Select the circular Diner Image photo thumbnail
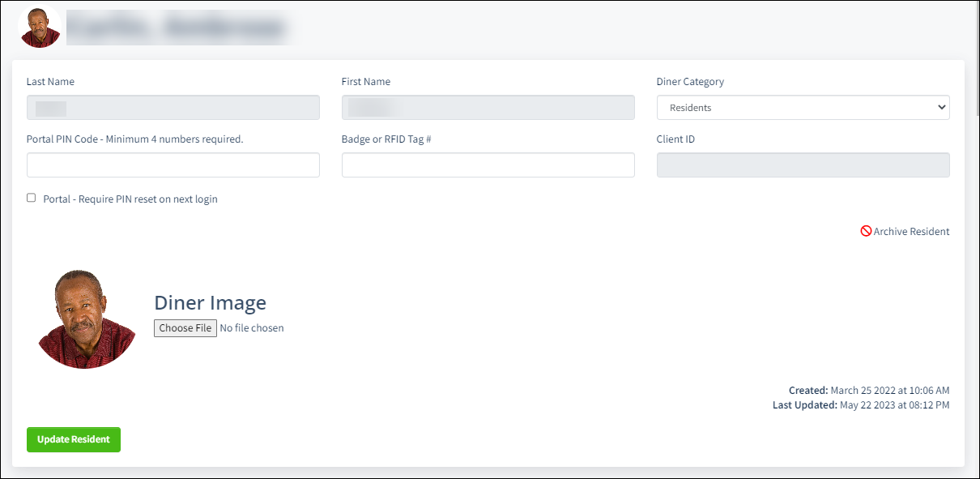Viewport: 980px width, 479px height. [x=85, y=318]
